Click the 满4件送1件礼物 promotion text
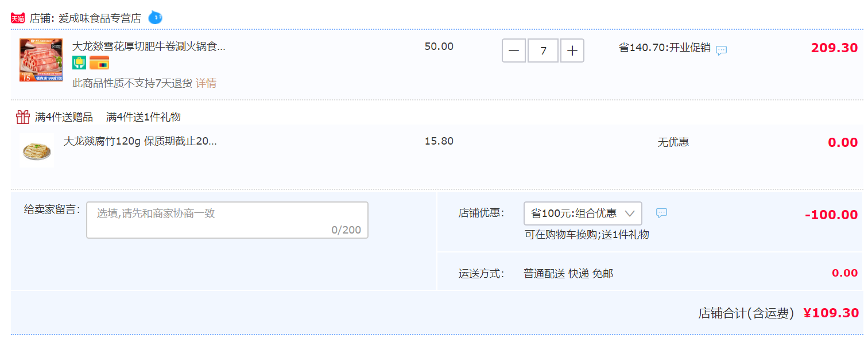 point(144,117)
